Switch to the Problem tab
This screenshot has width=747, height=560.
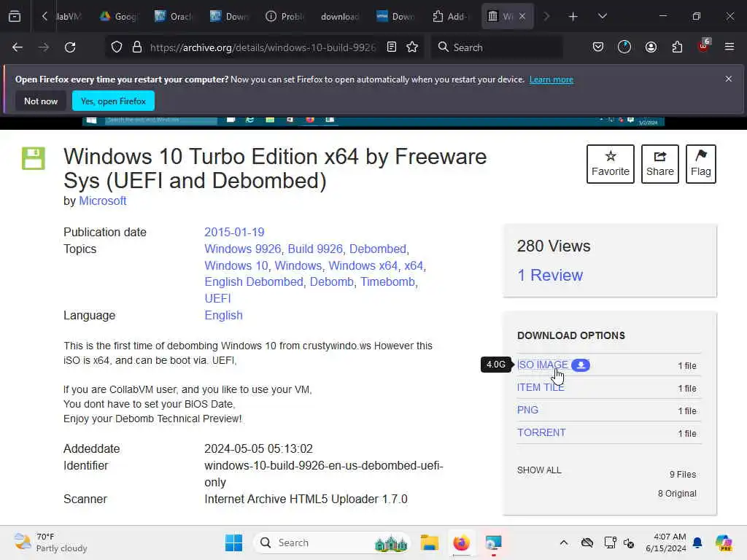pos(284,17)
